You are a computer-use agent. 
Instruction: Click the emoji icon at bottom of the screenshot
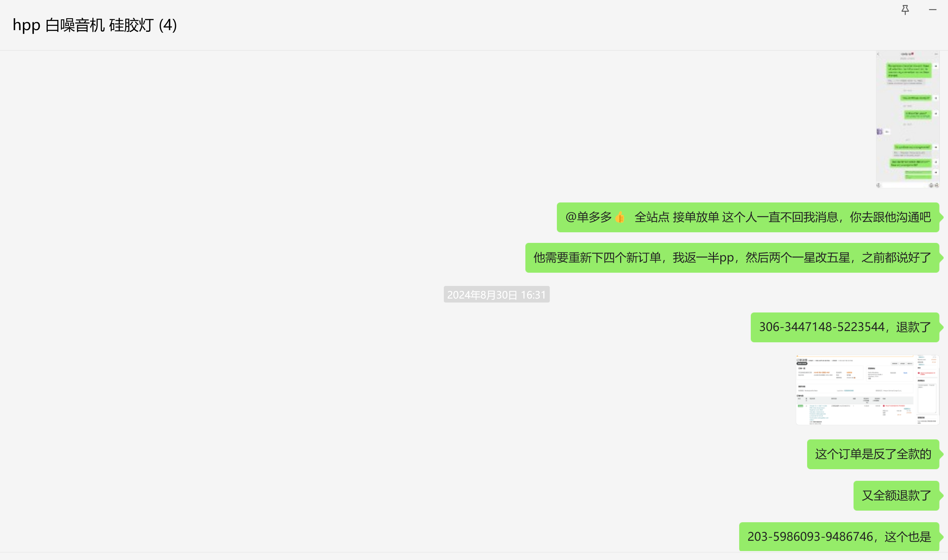tap(931, 183)
